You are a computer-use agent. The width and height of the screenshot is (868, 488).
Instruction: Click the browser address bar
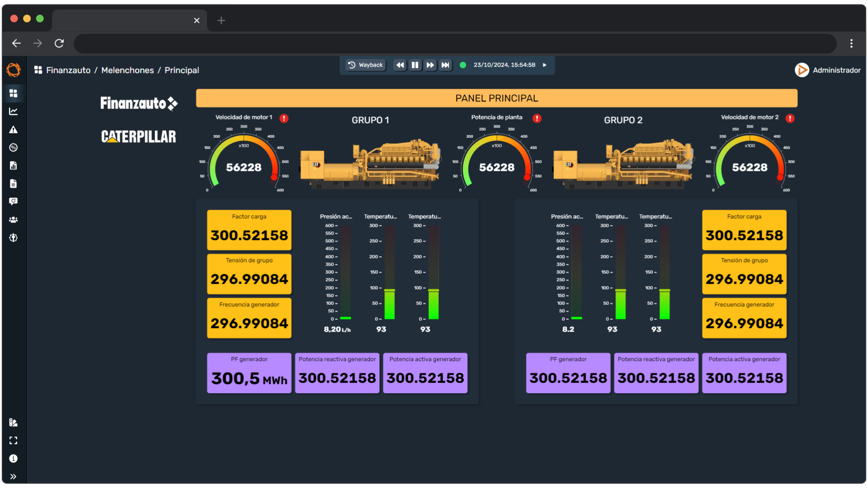(x=454, y=43)
